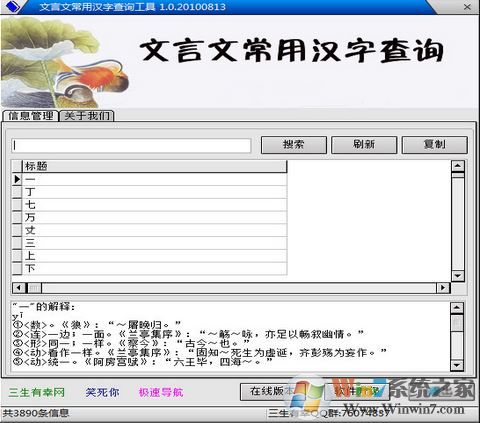Image resolution: width=481 pixels, height=423 pixels.
Task: Click the horizontal scrollbar thumb
Action: click(x=34, y=288)
